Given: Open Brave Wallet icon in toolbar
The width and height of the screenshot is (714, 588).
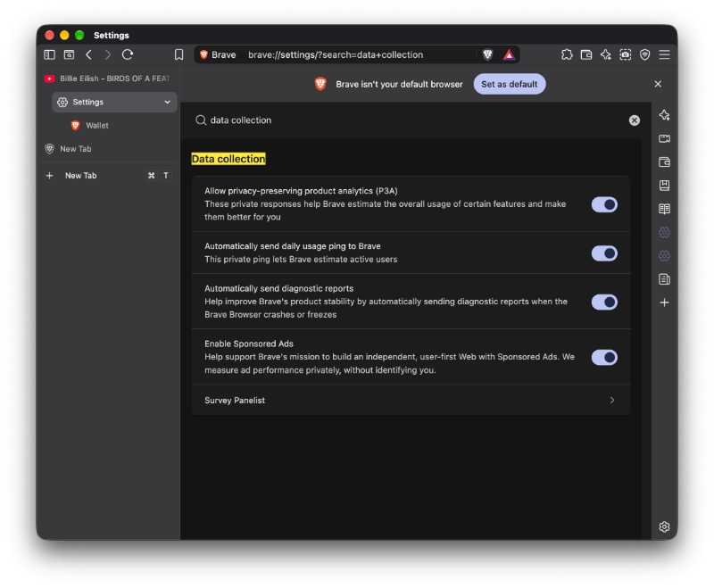Looking at the screenshot, I should pyautogui.click(x=586, y=54).
